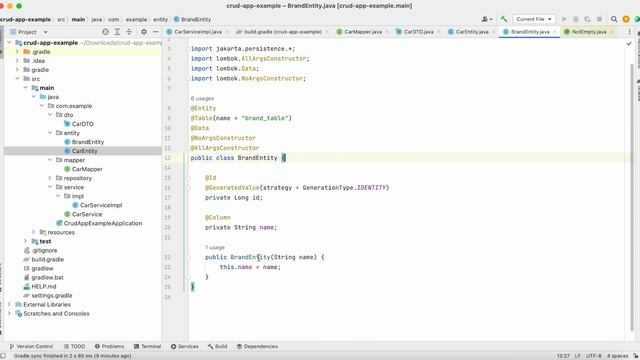Click the 1 usage hint above constructor
640x360 pixels.
(215, 247)
